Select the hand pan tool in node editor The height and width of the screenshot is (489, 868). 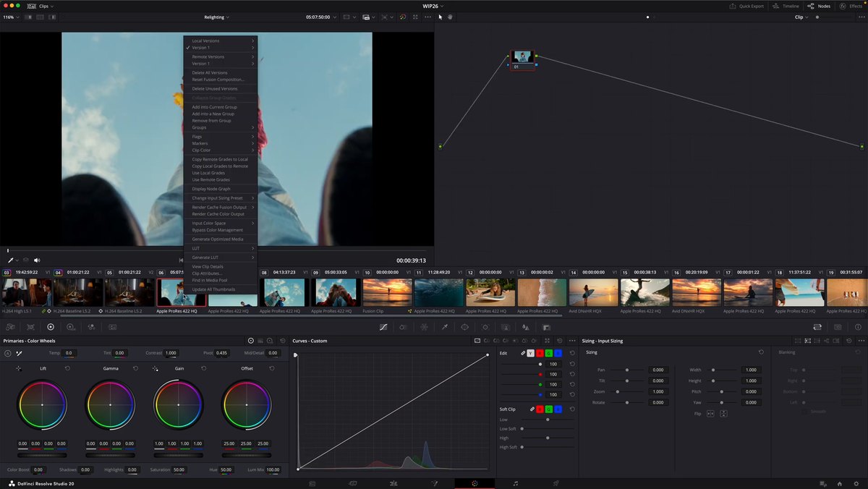pyautogui.click(x=450, y=17)
